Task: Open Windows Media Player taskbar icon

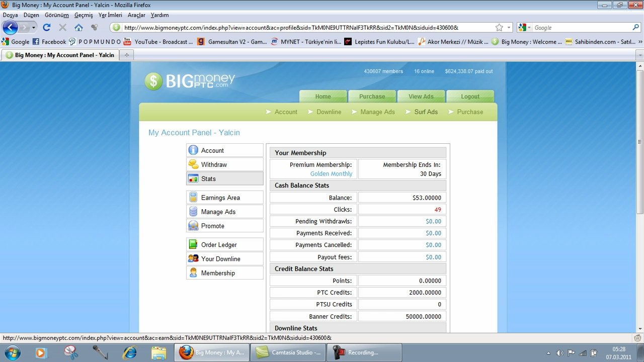Action: coord(41,352)
